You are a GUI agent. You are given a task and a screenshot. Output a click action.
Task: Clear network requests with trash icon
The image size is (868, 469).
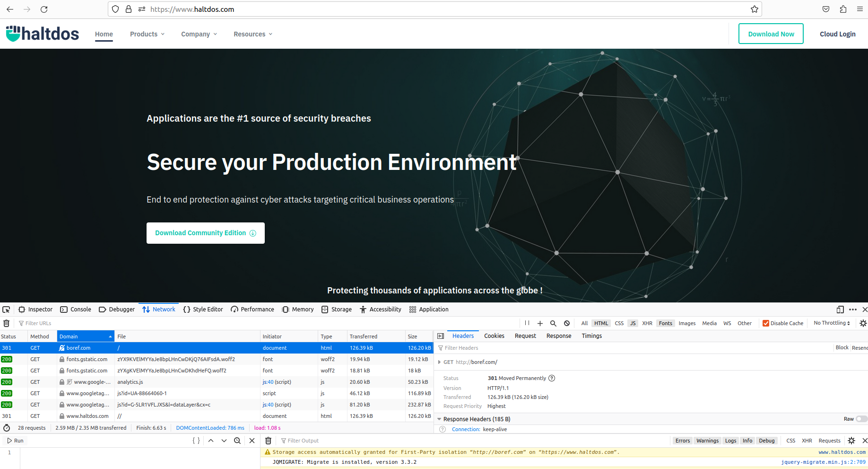tap(7, 323)
